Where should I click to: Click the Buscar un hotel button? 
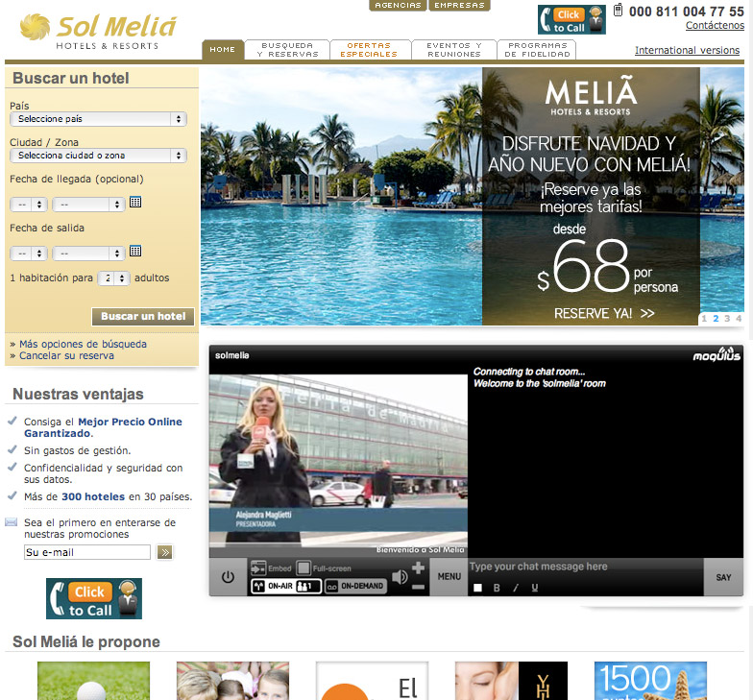[x=143, y=317]
